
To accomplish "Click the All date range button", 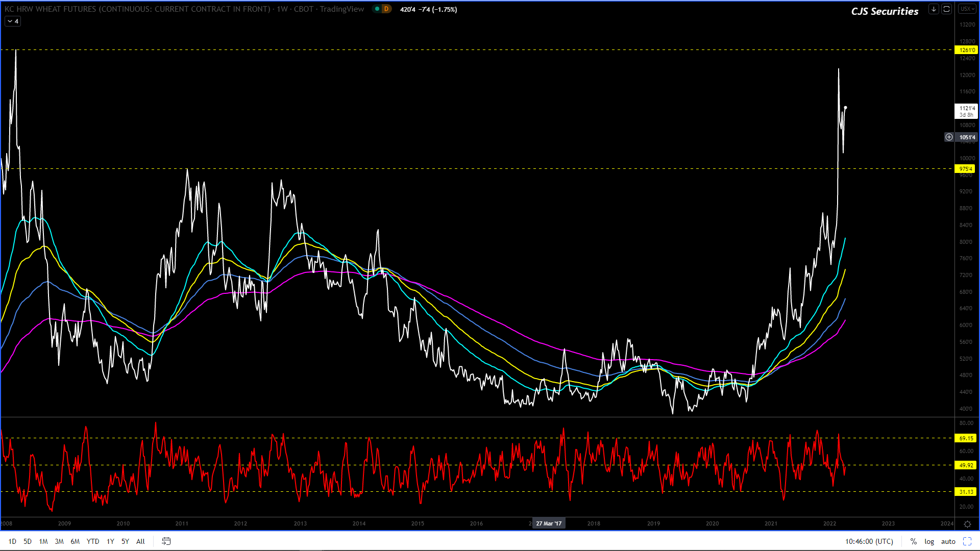I will (x=140, y=541).
